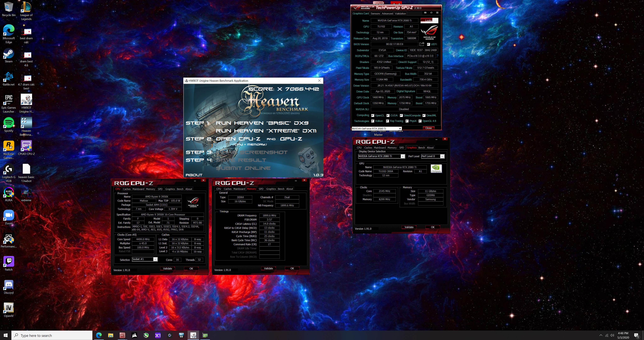Click the Lookup button in GPU-Z

coord(429,20)
